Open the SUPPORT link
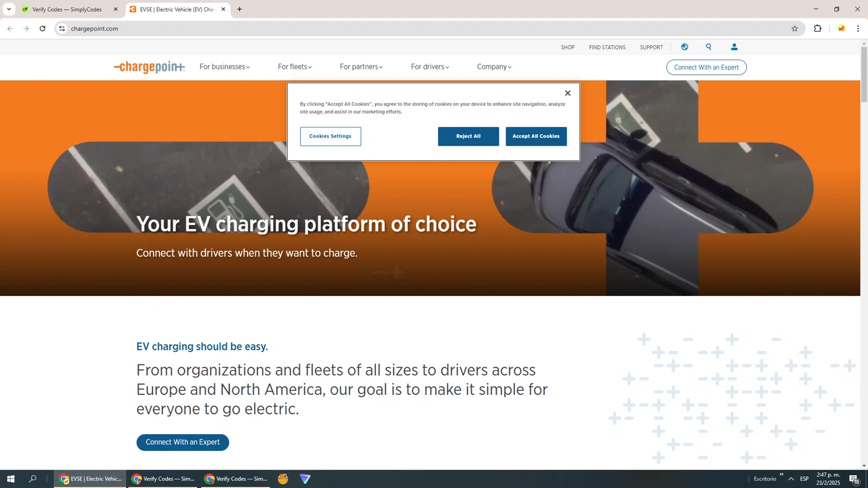Screen dimensions: 868x488 click(x=652, y=47)
